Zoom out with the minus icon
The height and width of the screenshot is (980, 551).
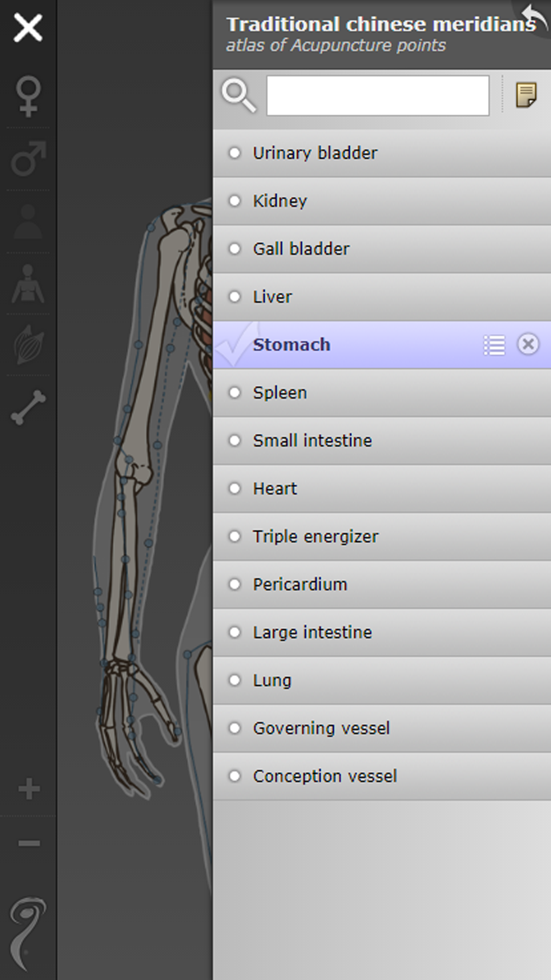(x=29, y=842)
